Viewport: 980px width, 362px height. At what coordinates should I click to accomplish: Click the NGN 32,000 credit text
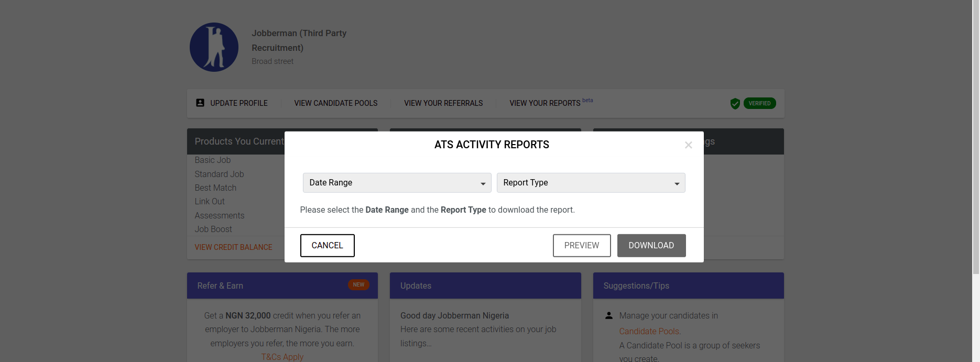click(248, 315)
